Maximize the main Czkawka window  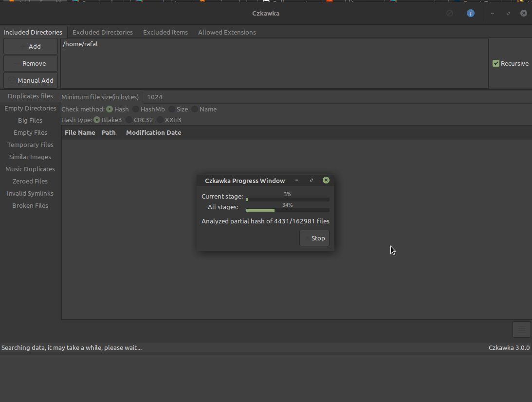(x=508, y=13)
